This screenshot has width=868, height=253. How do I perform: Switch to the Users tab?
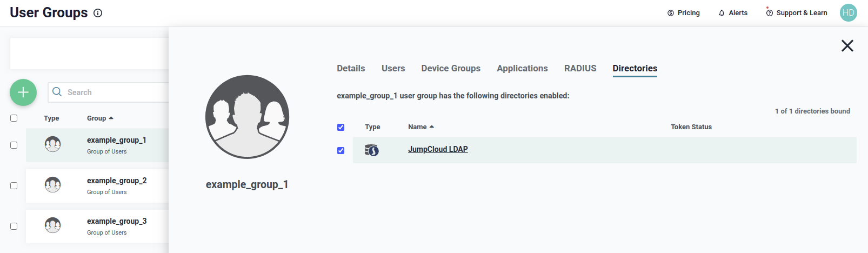[x=393, y=69]
